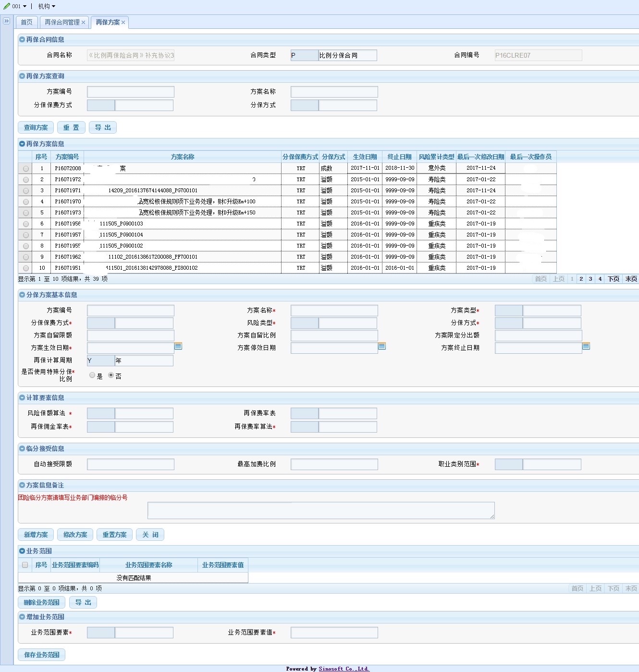Select radio for plan P16071957

[x=26, y=235]
